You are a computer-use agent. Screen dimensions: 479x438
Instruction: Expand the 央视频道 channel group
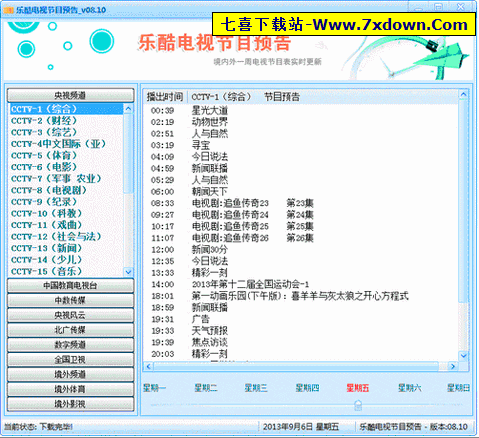coord(70,95)
